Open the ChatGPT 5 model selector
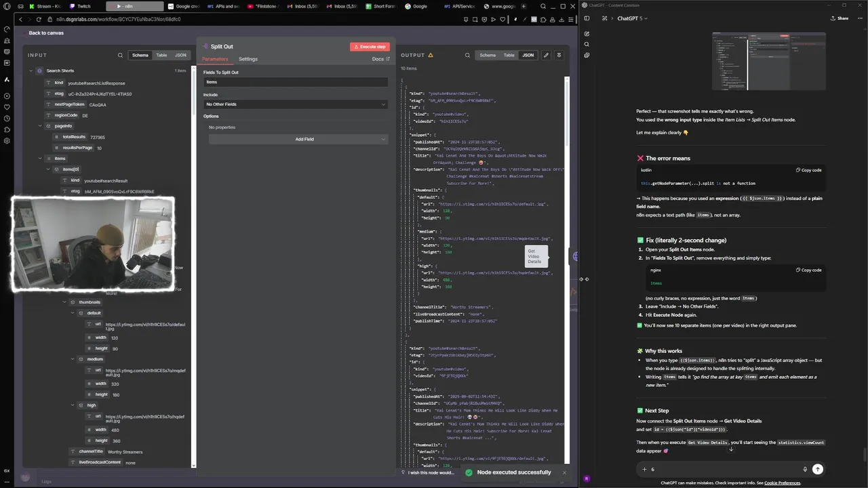Image resolution: width=868 pixels, height=488 pixels. click(633, 18)
